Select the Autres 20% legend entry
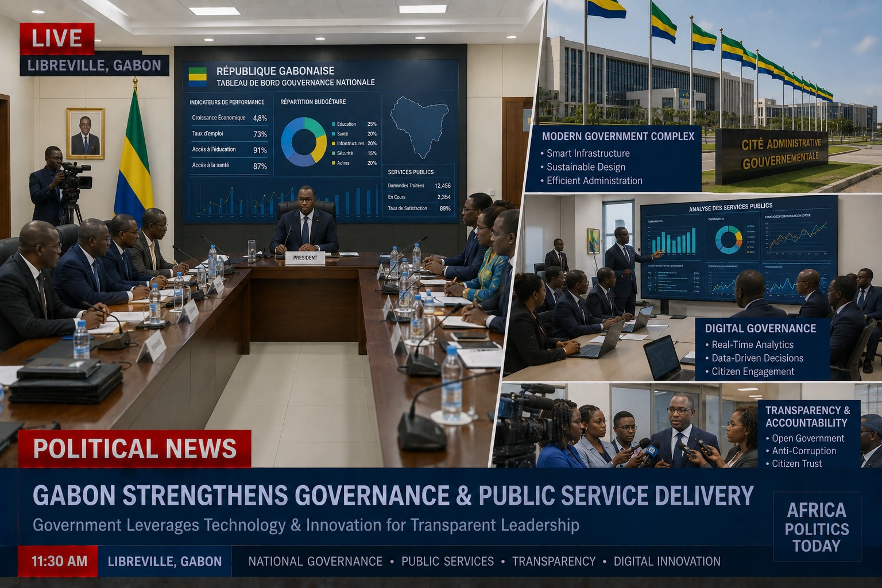 354,163
